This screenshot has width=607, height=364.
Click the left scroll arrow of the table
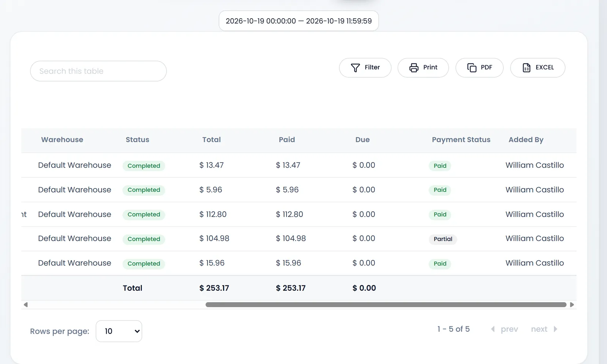pos(25,304)
